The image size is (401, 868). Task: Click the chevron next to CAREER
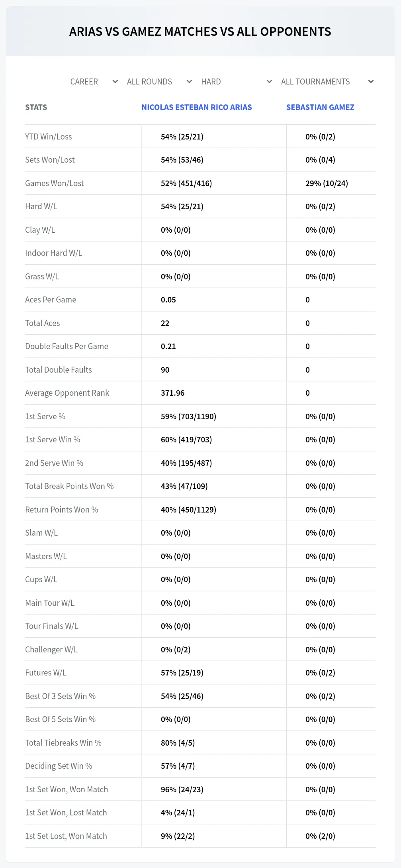pyautogui.click(x=115, y=82)
